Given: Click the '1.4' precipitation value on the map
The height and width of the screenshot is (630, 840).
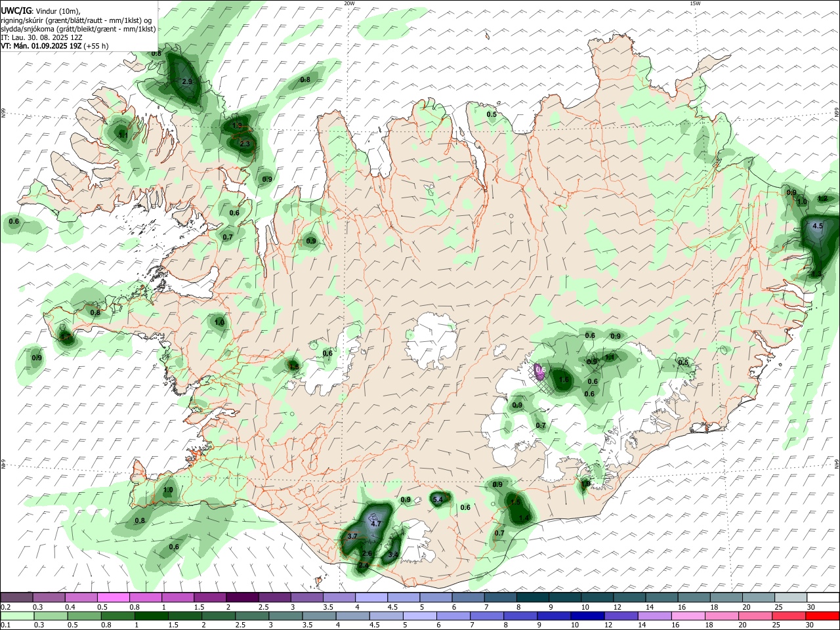Looking at the screenshot, I should click(x=524, y=518).
